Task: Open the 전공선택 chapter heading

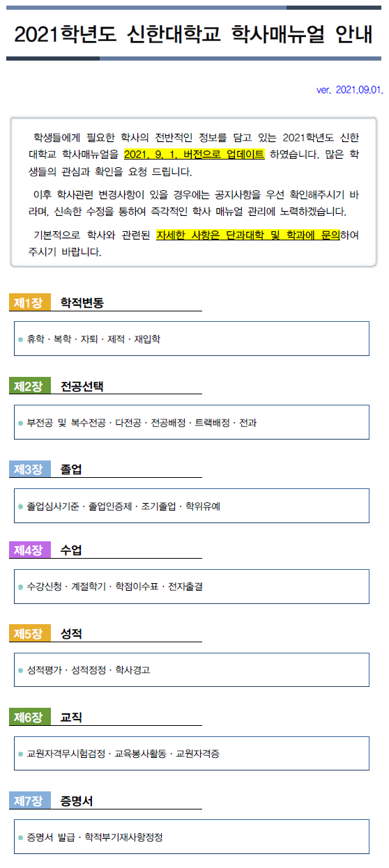Action: coord(82,386)
